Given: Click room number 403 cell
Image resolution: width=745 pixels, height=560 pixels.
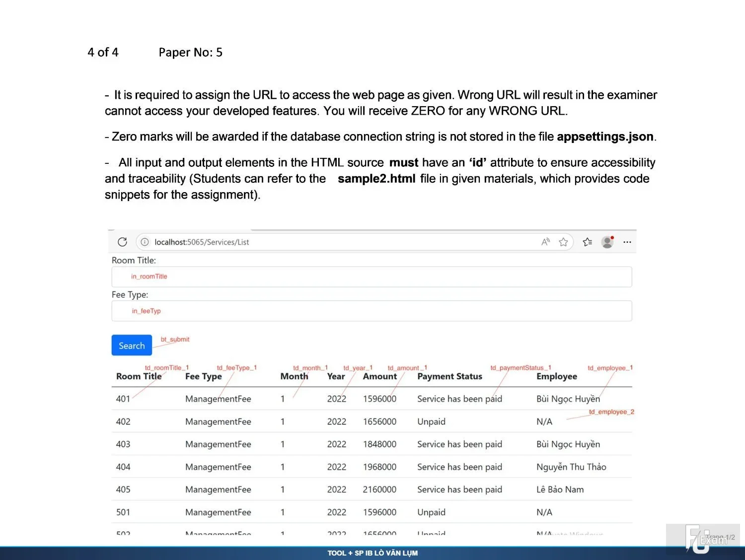Looking at the screenshot, I should pos(123,444).
